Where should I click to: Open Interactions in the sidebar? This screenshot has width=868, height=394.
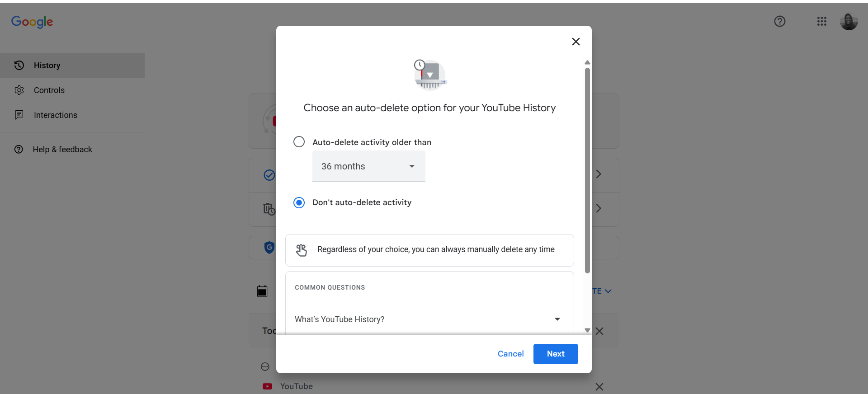(x=72, y=115)
